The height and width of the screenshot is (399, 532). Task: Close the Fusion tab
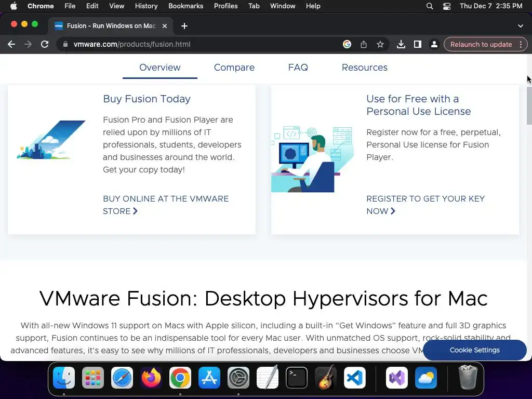(x=165, y=26)
